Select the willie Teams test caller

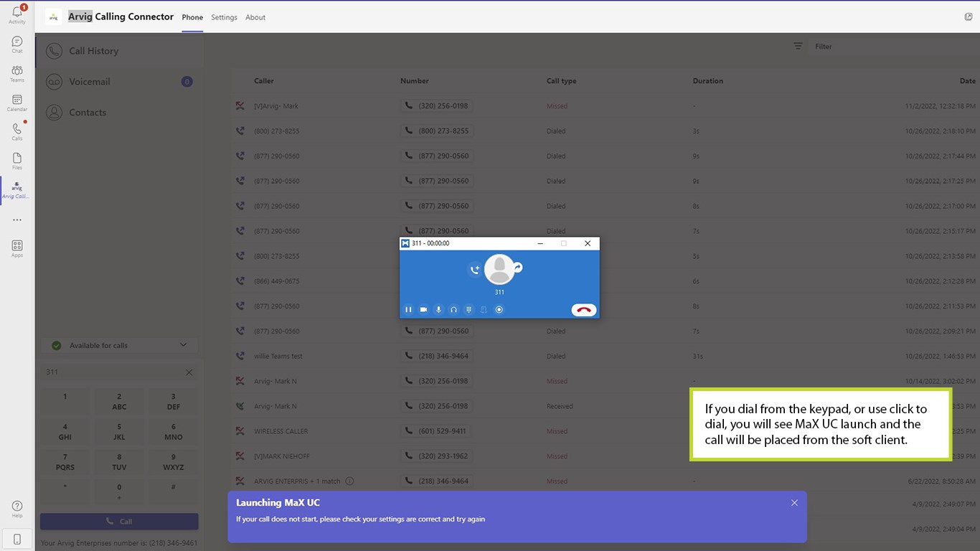pyautogui.click(x=278, y=357)
